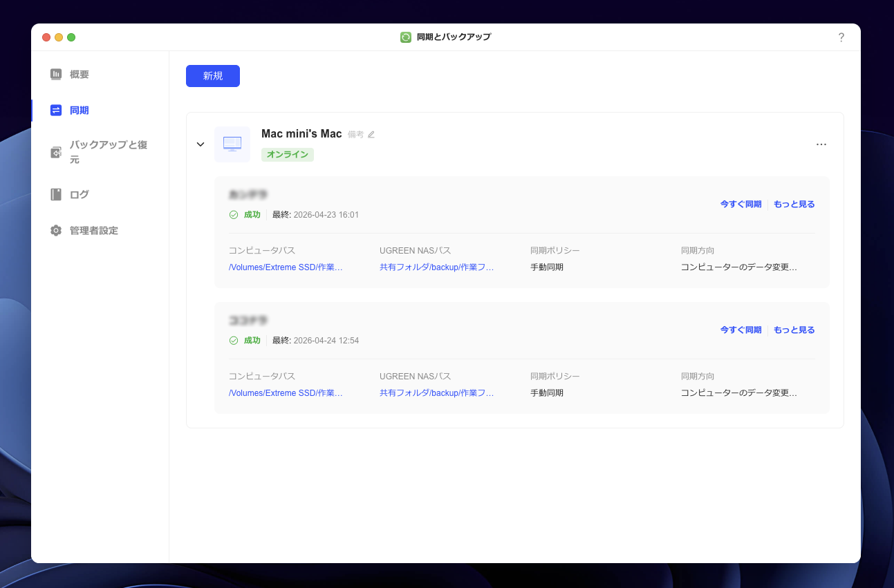Collapse the Mac mini's Mac device section
894x588 pixels.
click(201, 144)
